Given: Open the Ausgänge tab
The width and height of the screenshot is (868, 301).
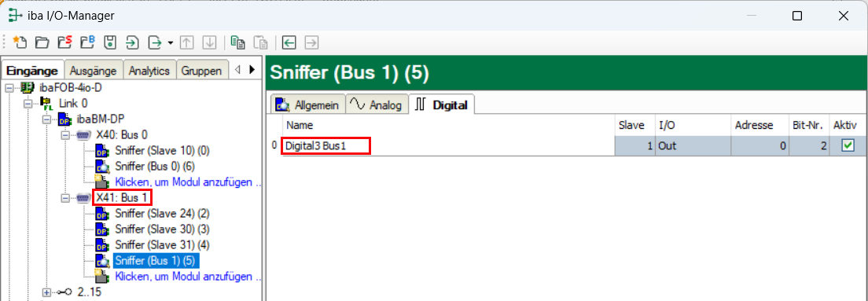Looking at the screenshot, I should (94, 71).
